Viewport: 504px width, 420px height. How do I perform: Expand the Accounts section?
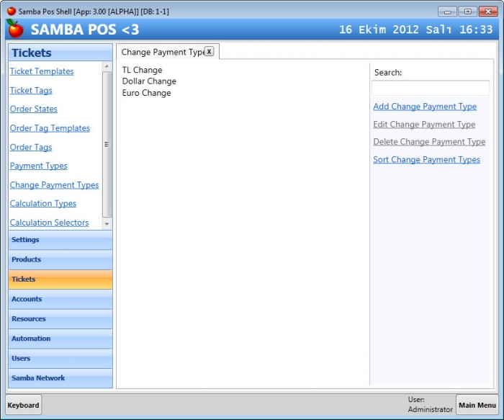point(60,299)
